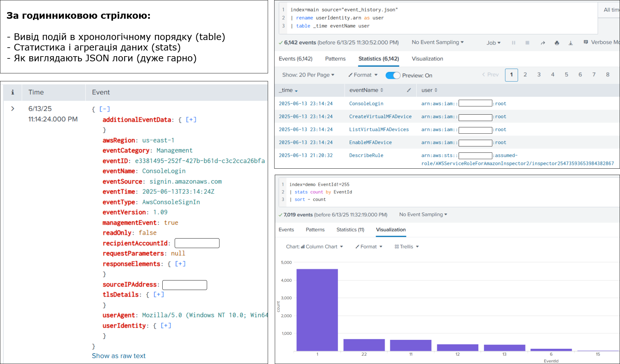Screen dimensions: 620x364
Task: Open Patterns tab in bottom search
Action: [315, 230]
